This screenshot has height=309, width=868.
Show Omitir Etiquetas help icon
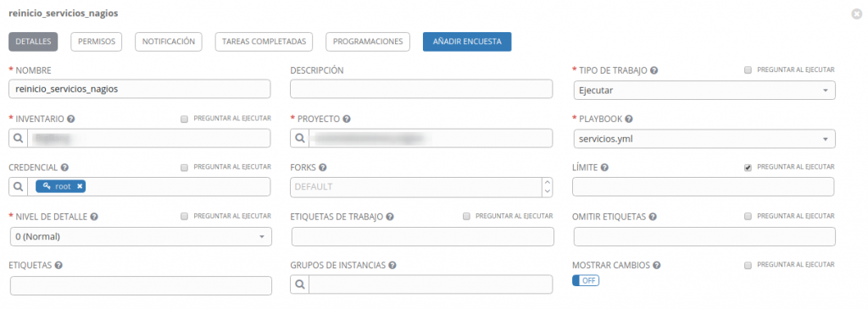[x=653, y=217]
